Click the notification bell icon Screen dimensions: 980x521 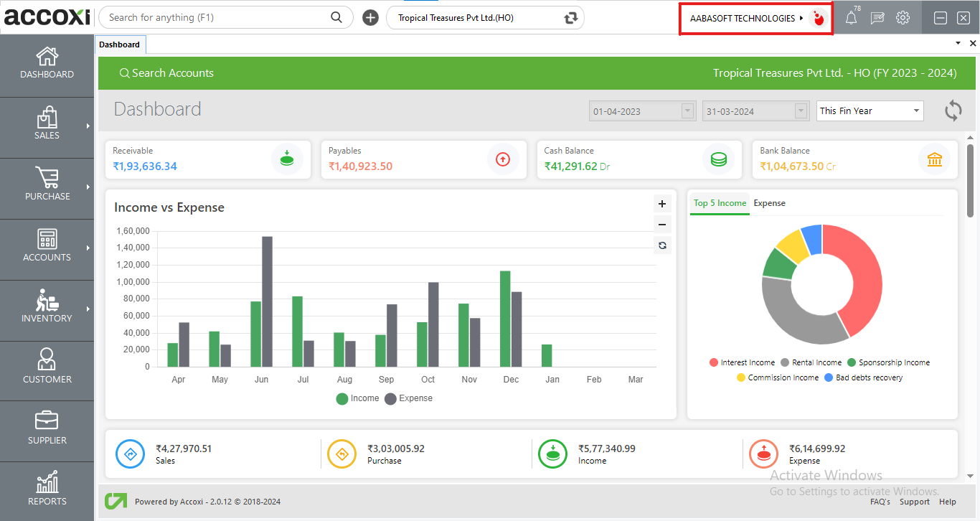pyautogui.click(x=851, y=19)
